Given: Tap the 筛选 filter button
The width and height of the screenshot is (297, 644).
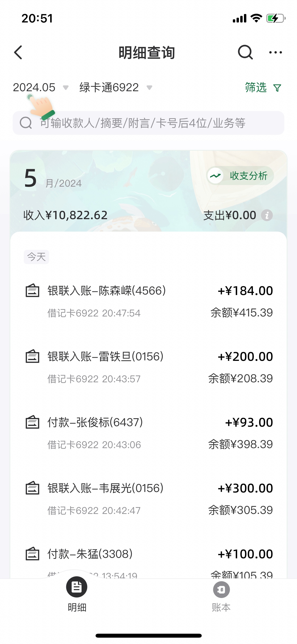Looking at the screenshot, I should click(256, 88).
